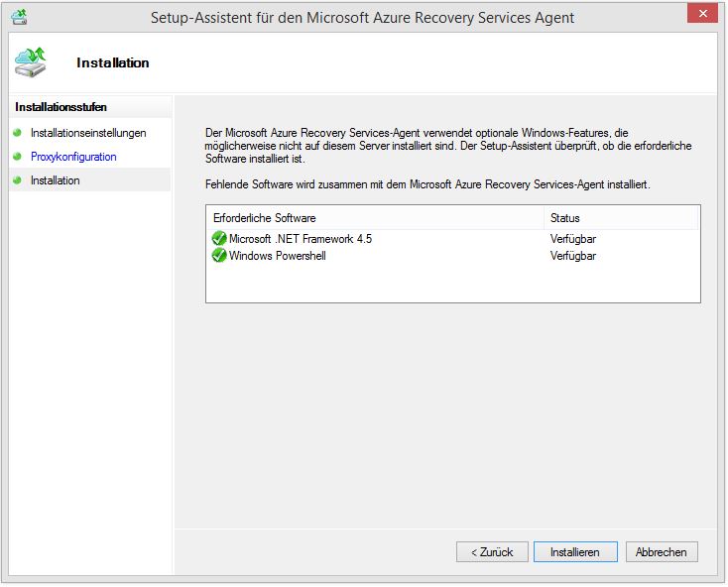Viewport: 728px width, 587px height.
Task: Click the large cloud backup icon beside Installation heading
Action: coord(30,61)
